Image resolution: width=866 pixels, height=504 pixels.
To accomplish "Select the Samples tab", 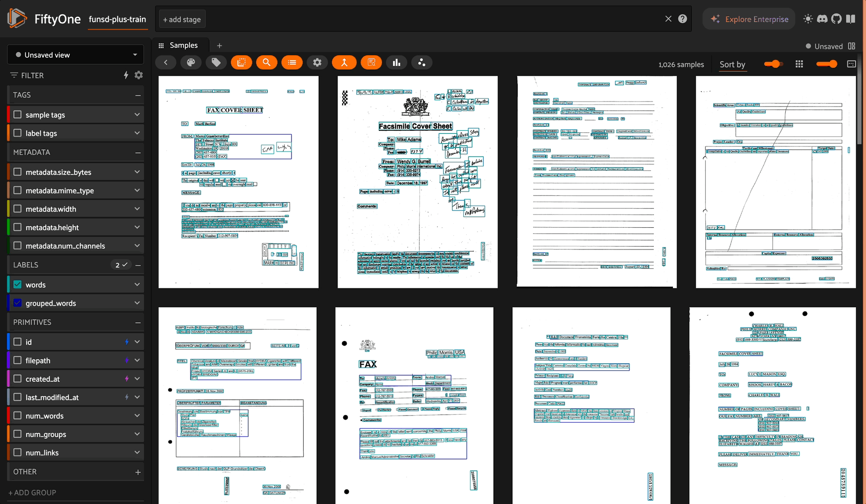I will (183, 45).
